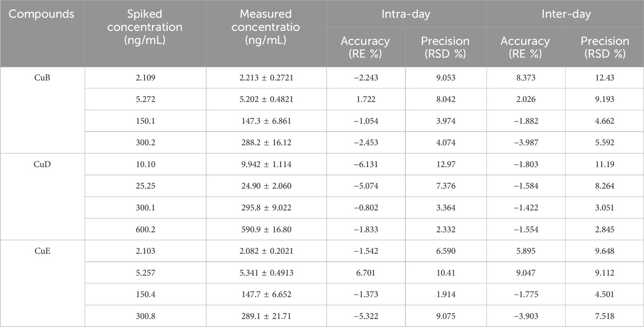Click the Measured concentration column header
This screenshot has height=327, width=644.
coord(267,27)
